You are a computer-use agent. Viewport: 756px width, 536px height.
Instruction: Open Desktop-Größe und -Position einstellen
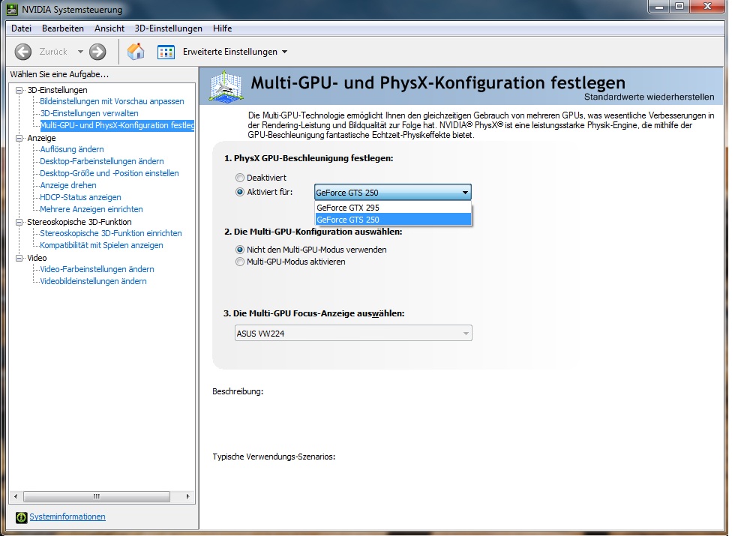pyautogui.click(x=109, y=173)
